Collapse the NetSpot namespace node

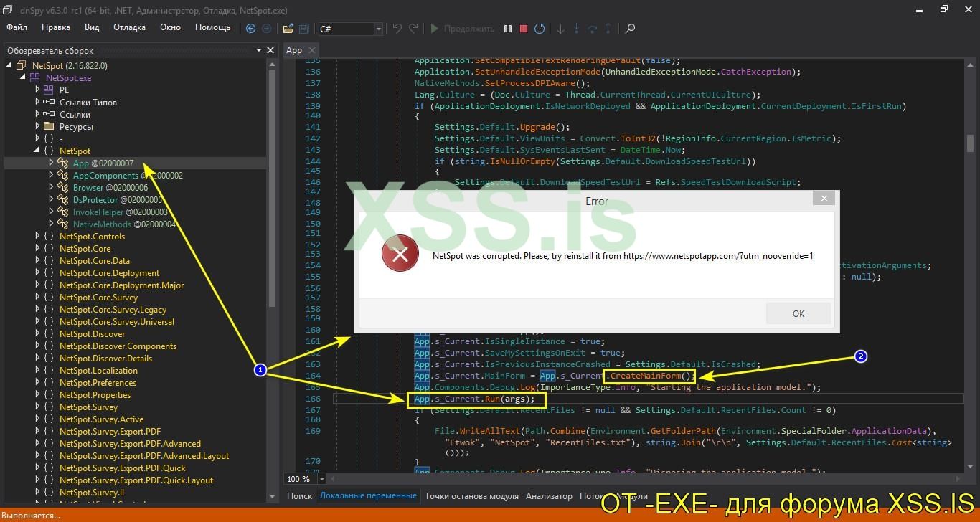37,151
